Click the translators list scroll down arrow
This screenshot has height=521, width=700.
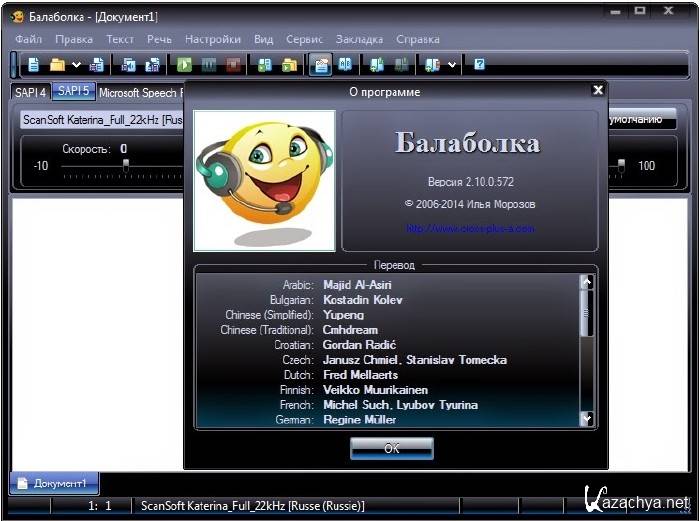[x=587, y=420]
